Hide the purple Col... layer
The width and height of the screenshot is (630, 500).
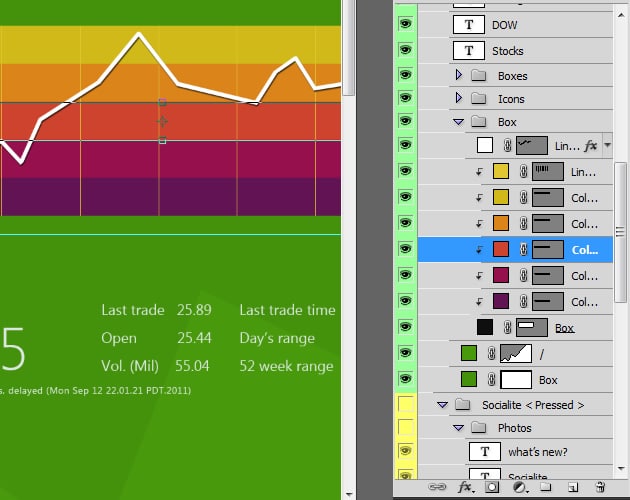[x=405, y=301]
